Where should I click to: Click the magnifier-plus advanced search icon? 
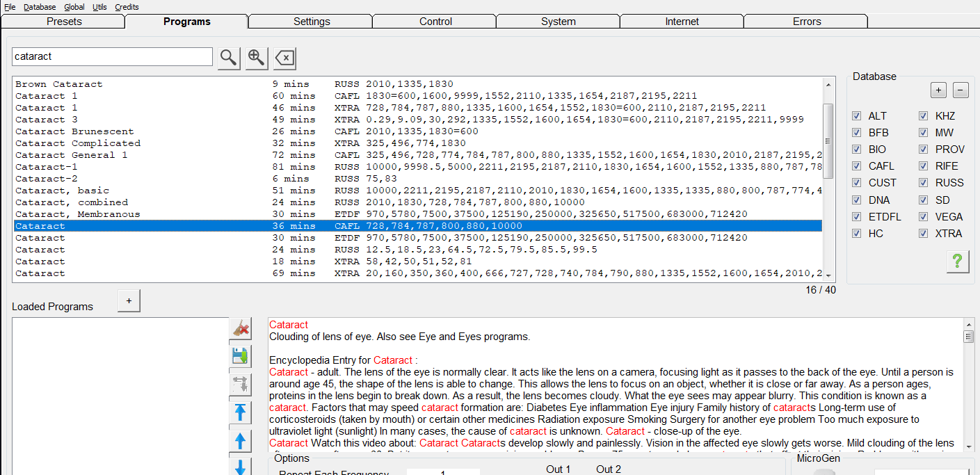click(x=257, y=58)
